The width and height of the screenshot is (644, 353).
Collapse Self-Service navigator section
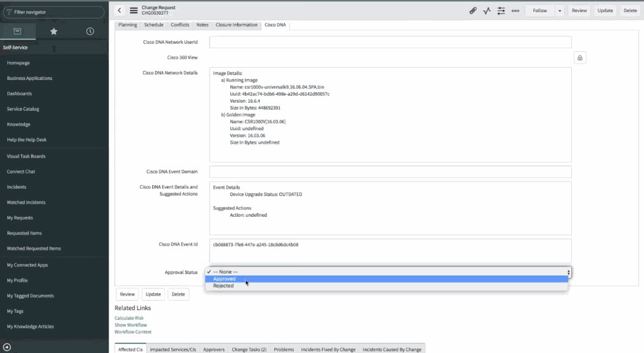coord(15,48)
